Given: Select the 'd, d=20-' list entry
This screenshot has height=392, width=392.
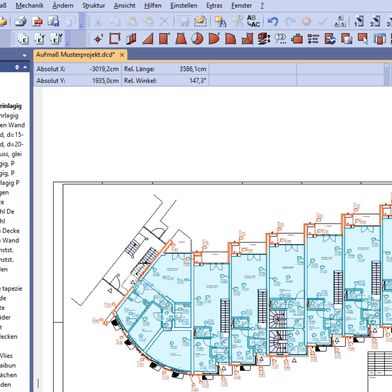Looking at the screenshot, I should (12, 144).
